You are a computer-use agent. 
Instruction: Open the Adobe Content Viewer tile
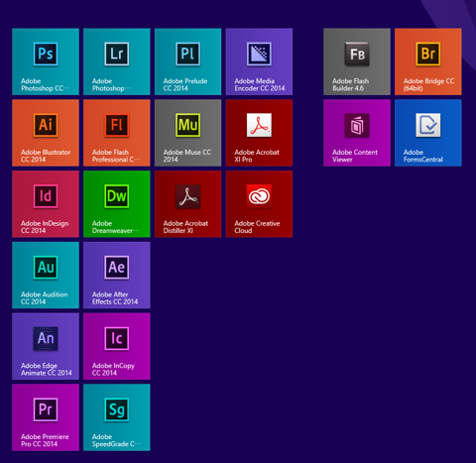357,133
